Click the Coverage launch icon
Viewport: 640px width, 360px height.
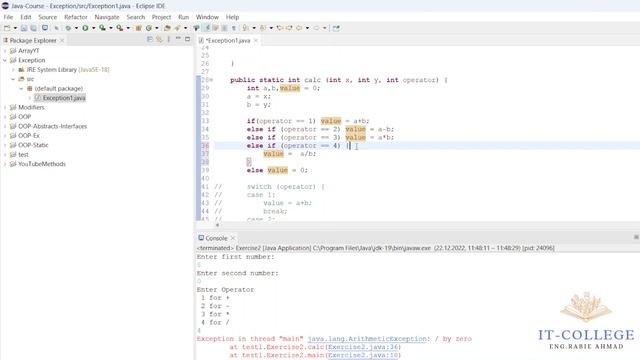click(x=102, y=28)
